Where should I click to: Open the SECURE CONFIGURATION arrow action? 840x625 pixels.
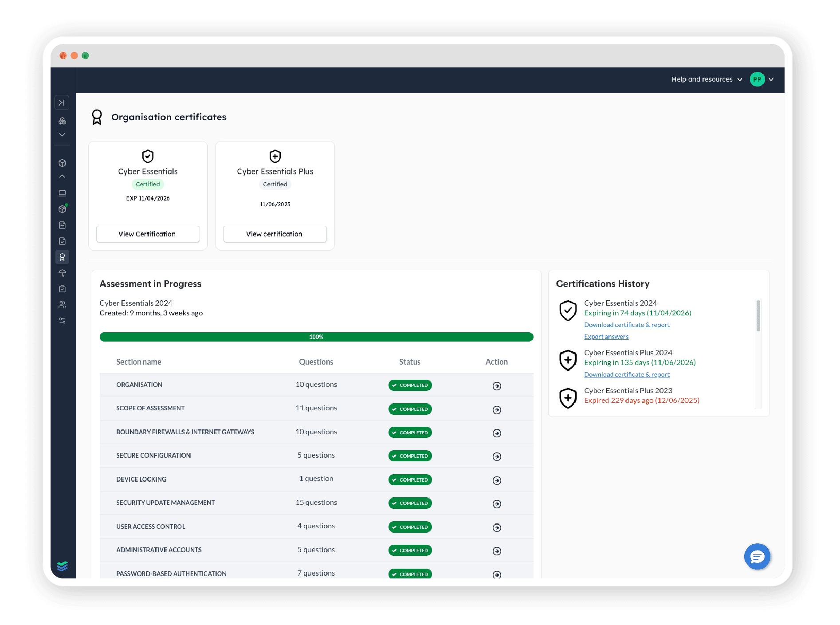[497, 457]
